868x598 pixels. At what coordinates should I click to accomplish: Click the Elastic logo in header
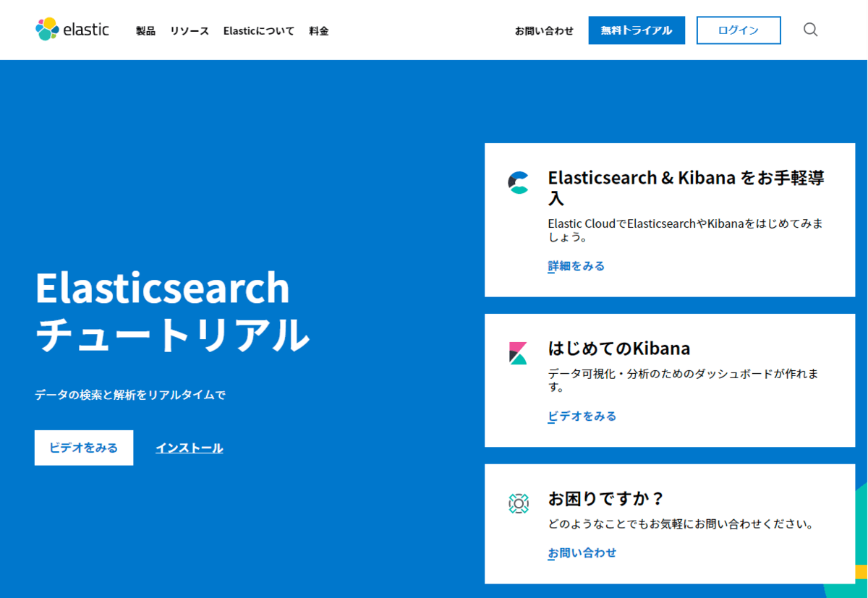[x=72, y=30]
